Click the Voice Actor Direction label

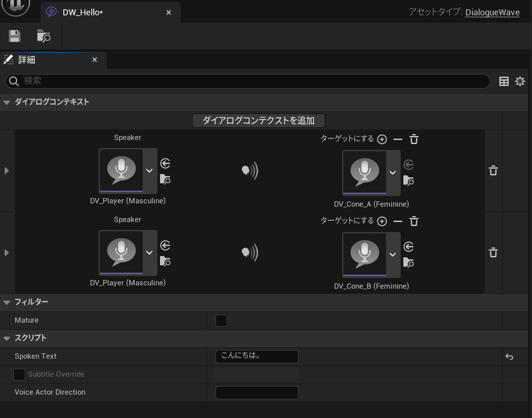(50, 392)
